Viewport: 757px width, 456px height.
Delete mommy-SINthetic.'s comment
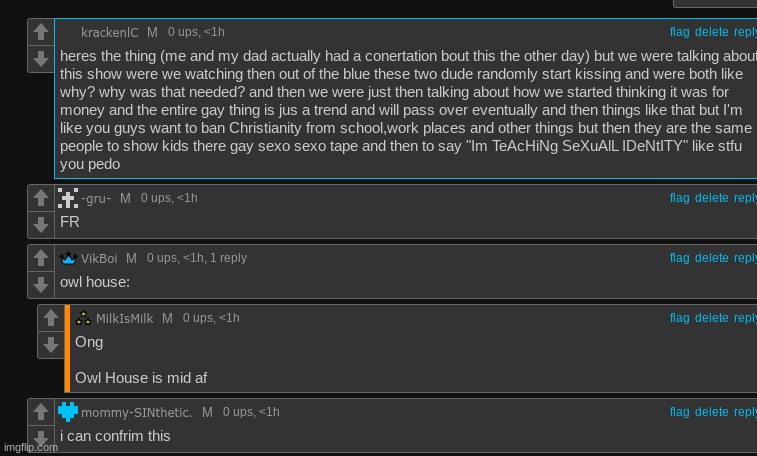pyautogui.click(x=712, y=412)
